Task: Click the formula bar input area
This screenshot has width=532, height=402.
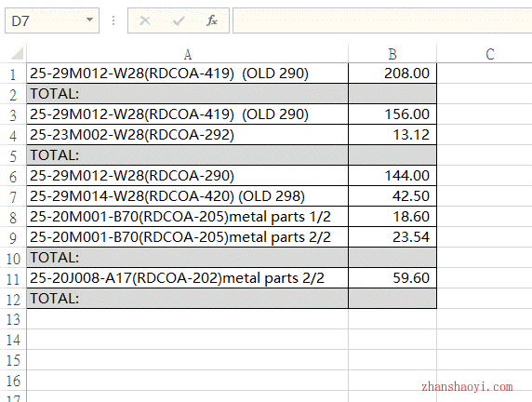Action: point(382,20)
